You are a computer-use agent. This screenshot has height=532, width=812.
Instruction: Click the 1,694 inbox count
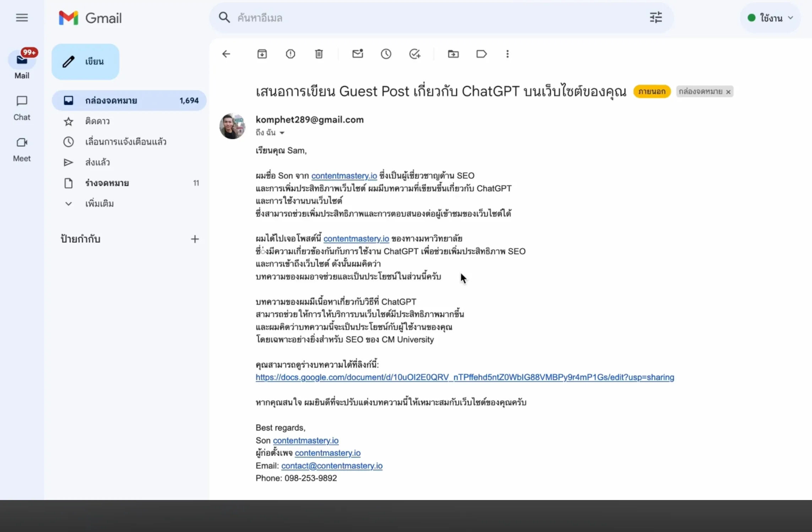(189, 101)
